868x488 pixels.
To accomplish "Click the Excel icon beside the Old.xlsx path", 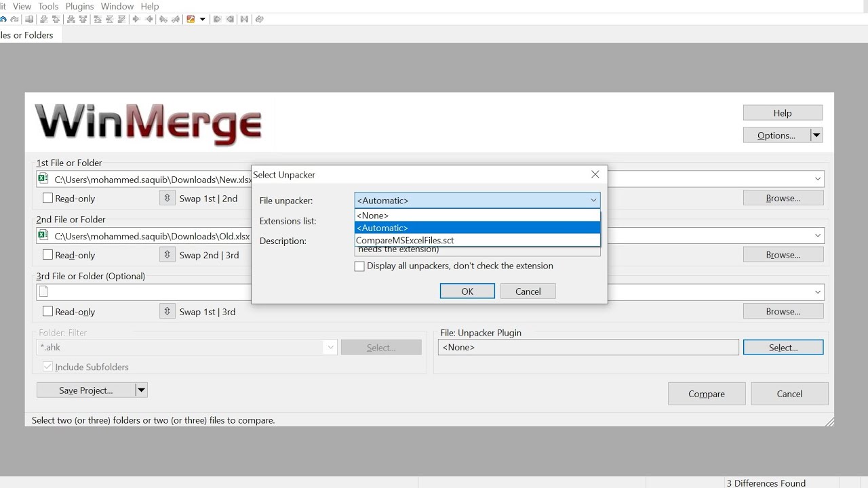I will (43, 235).
